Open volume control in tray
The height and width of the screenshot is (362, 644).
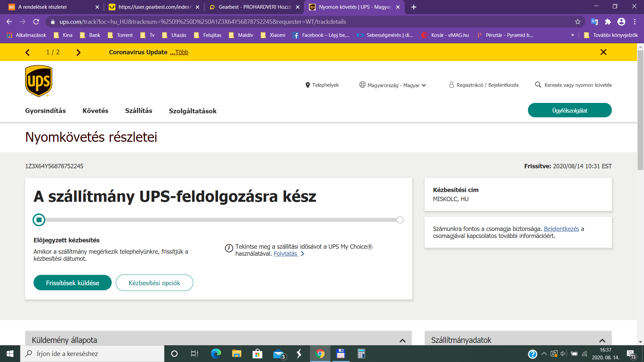563,354
